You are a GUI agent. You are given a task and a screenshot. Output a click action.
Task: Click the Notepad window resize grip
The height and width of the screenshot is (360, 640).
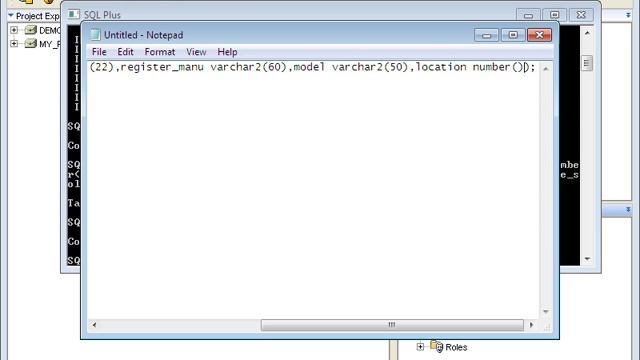[547, 327]
